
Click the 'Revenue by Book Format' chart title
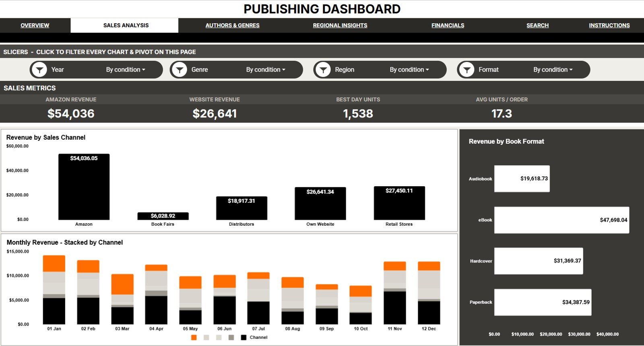[x=506, y=141]
